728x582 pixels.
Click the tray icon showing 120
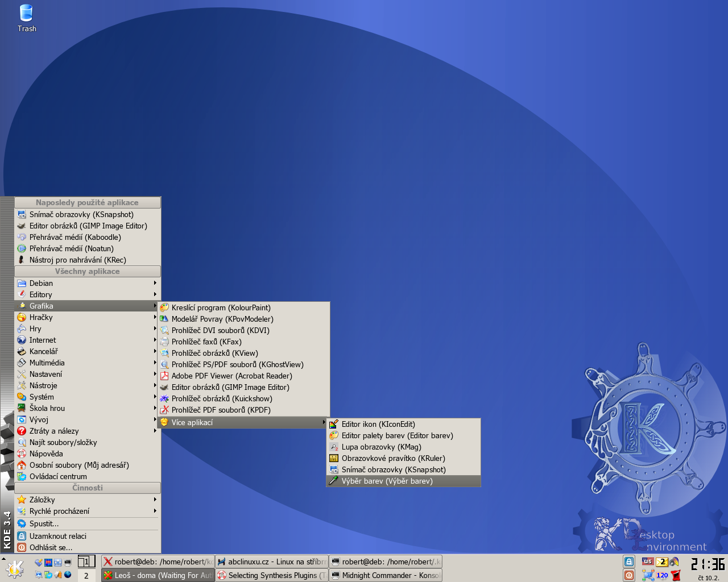coord(662,575)
